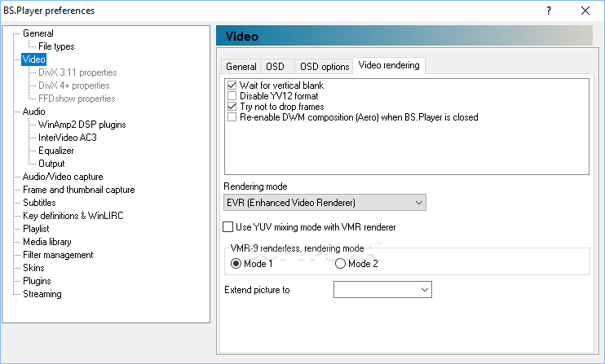Switch to the General tab
The width and height of the screenshot is (605, 364).
[x=241, y=67]
